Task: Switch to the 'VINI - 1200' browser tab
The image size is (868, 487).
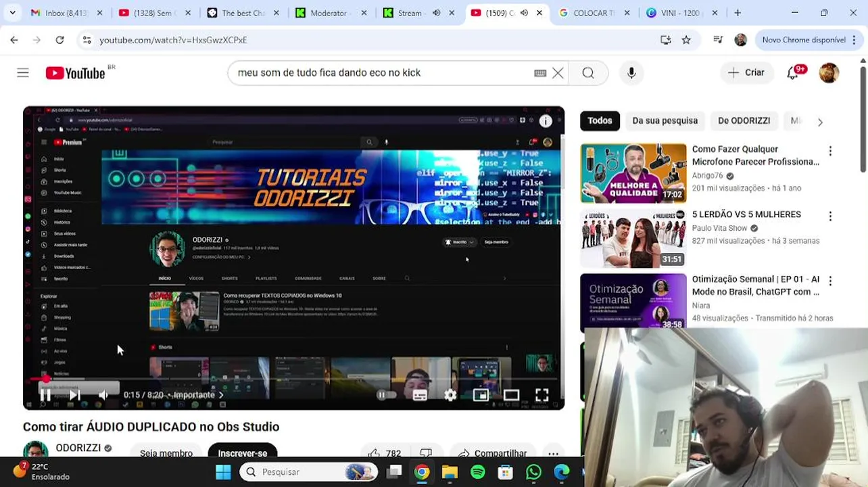Action: coord(682,13)
